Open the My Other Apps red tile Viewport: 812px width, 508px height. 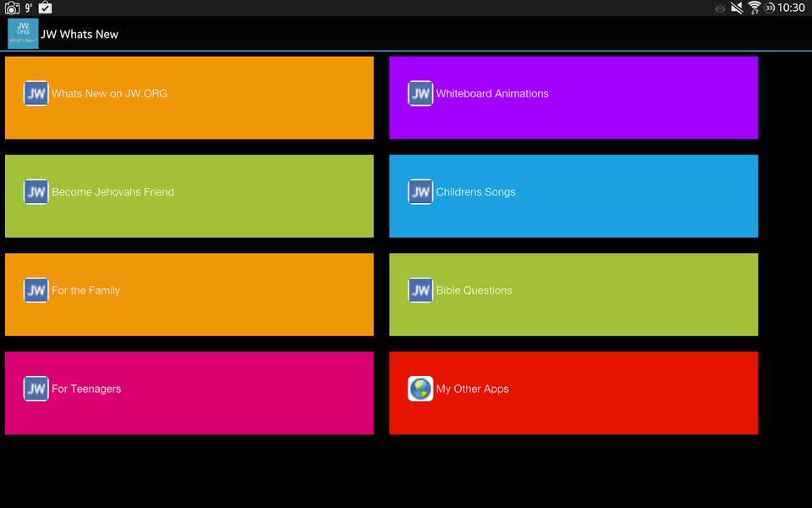coord(573,393)
